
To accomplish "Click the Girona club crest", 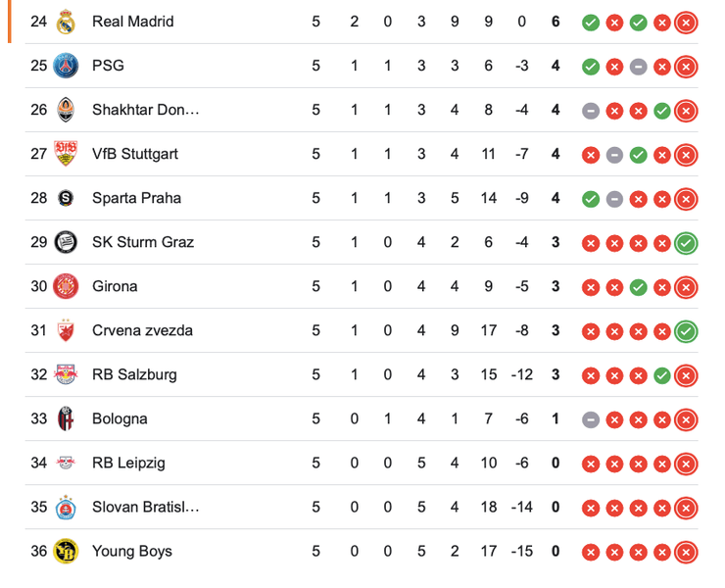I will pyautogui.click(x=66, y=286).
